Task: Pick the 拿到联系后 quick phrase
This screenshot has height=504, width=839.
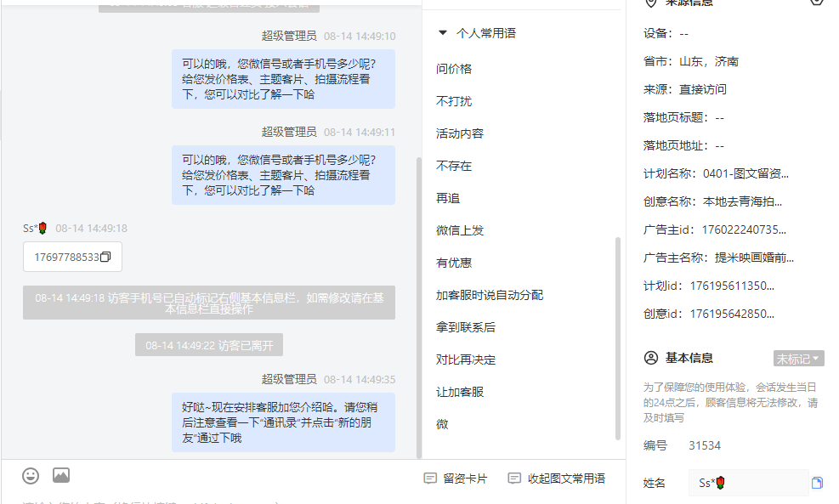Action: 466,327
